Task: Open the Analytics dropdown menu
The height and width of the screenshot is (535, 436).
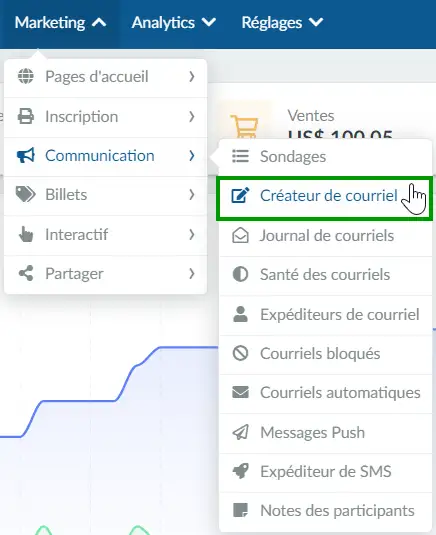Action: coord(174,23)
